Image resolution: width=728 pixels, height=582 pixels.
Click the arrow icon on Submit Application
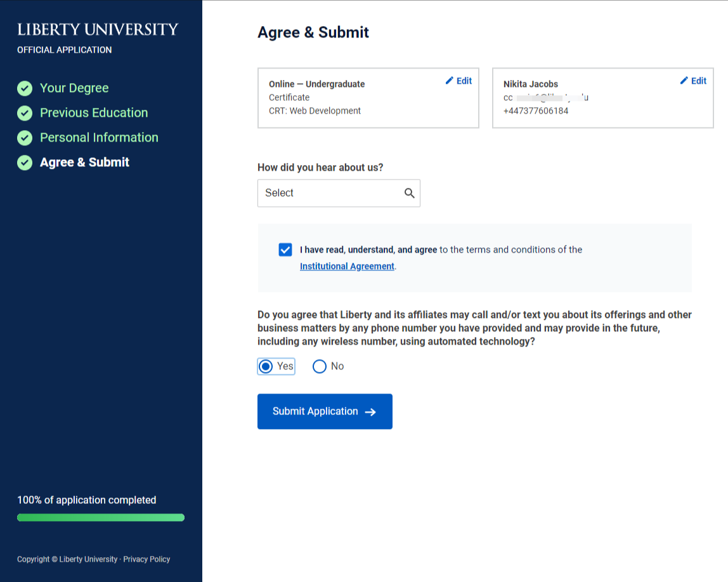pos(370,412)
